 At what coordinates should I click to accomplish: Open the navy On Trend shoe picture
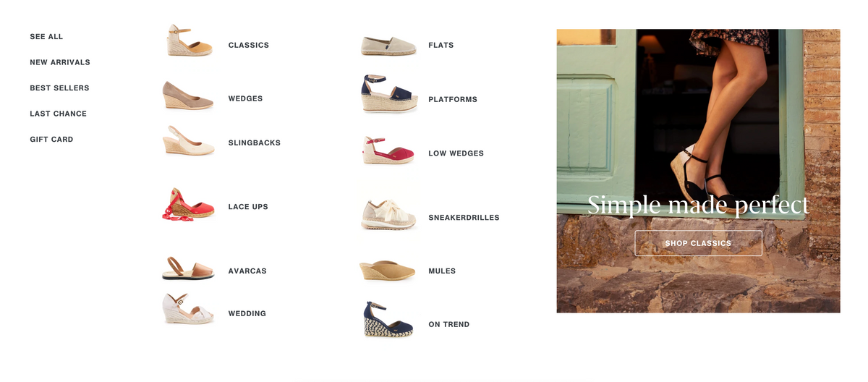388,320
